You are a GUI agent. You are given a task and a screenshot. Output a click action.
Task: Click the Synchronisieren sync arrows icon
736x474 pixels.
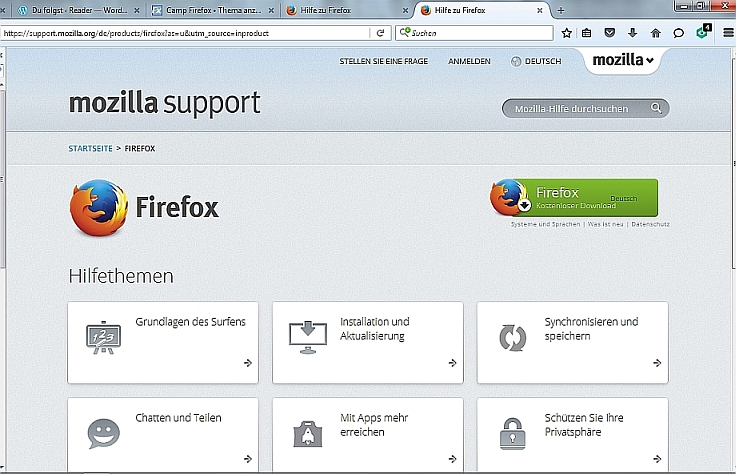(513, 337)
